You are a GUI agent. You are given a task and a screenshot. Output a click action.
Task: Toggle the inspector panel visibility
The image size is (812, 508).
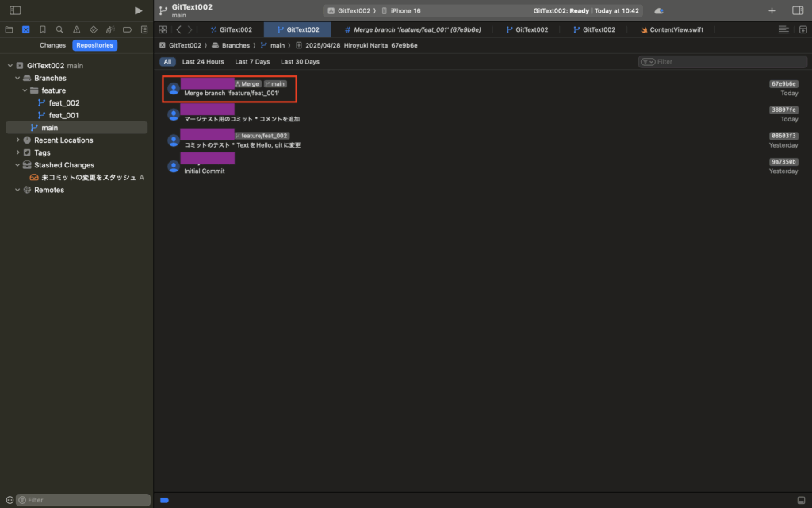798,10
